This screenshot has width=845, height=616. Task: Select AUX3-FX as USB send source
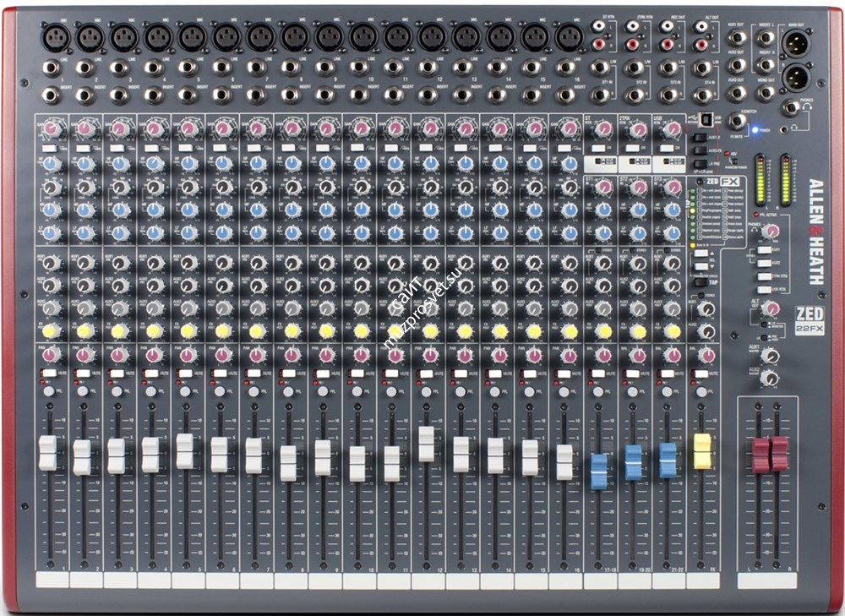coord(700,150)
